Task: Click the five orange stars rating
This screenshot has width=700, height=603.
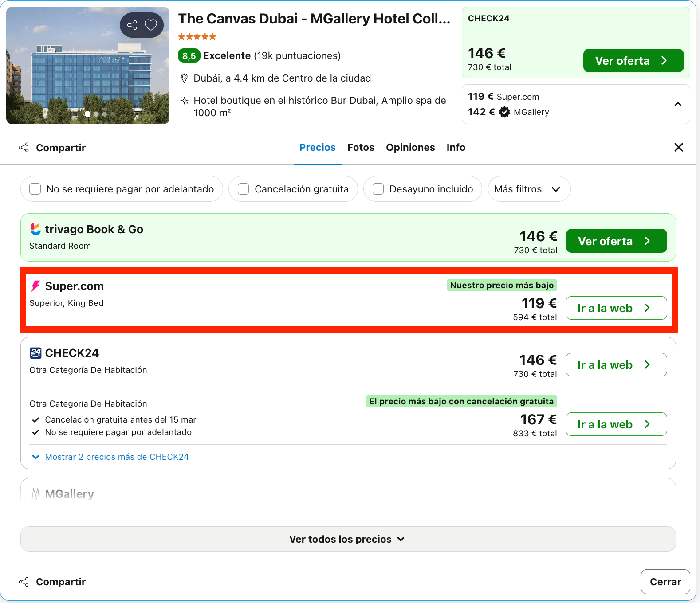Action: [197, 37]
